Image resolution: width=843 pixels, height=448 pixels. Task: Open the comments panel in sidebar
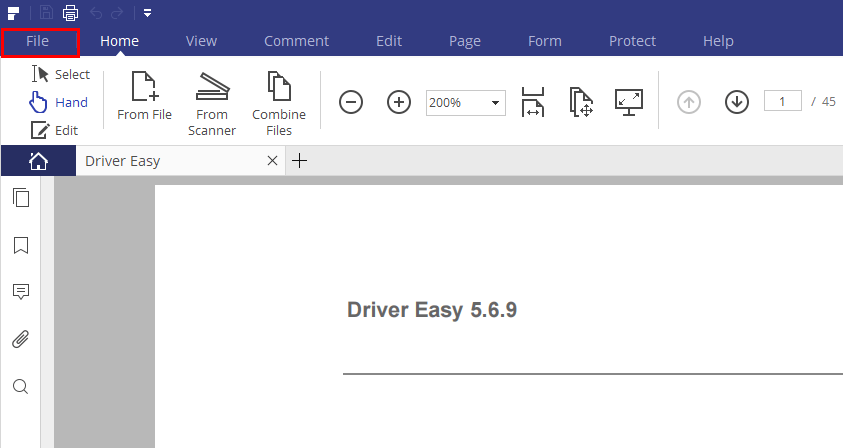(x=21, y=291)
